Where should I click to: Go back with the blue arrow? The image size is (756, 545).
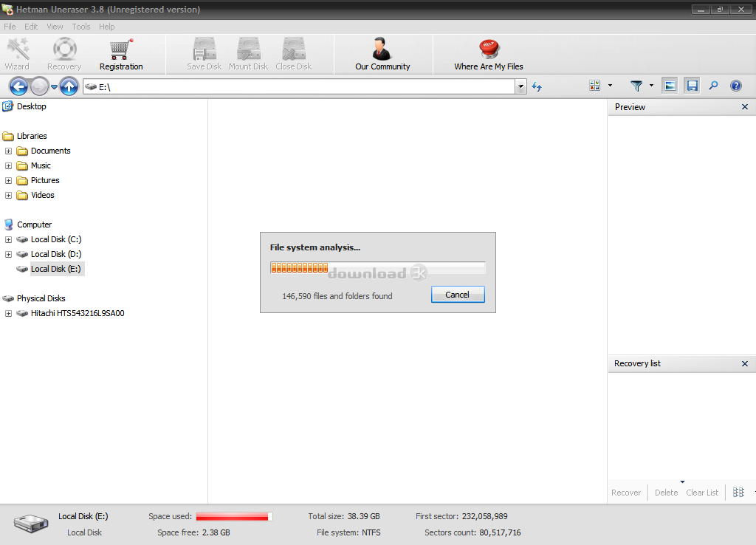coord(18,87)
